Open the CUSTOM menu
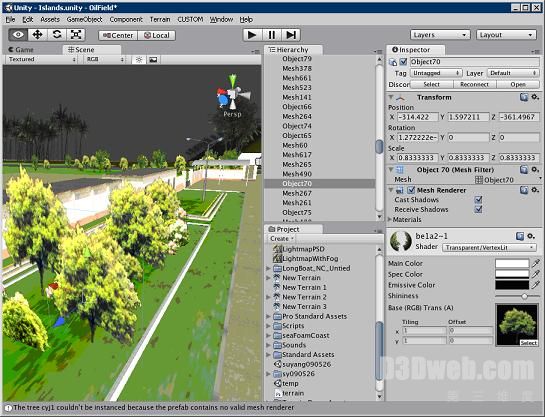545x417 pixels. (x=190, y=19)
